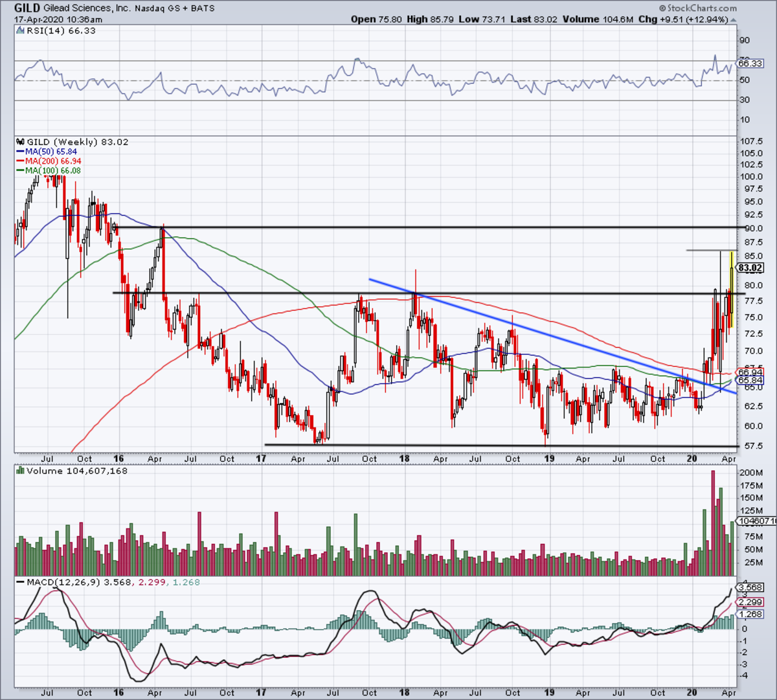The width and height of the screenshot is (777, 700).
Task: Click the blue MA(50) legend line marker
Action: click(20, 152)
